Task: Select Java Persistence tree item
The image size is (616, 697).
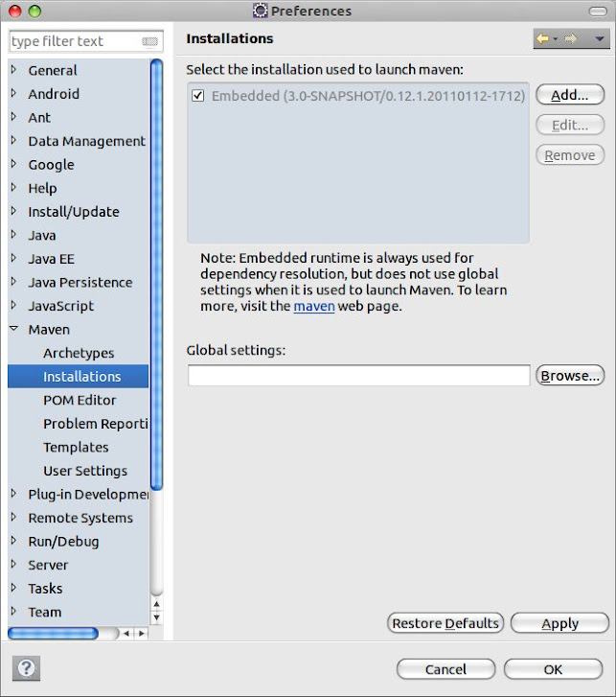Action: (x=80, y=282)
